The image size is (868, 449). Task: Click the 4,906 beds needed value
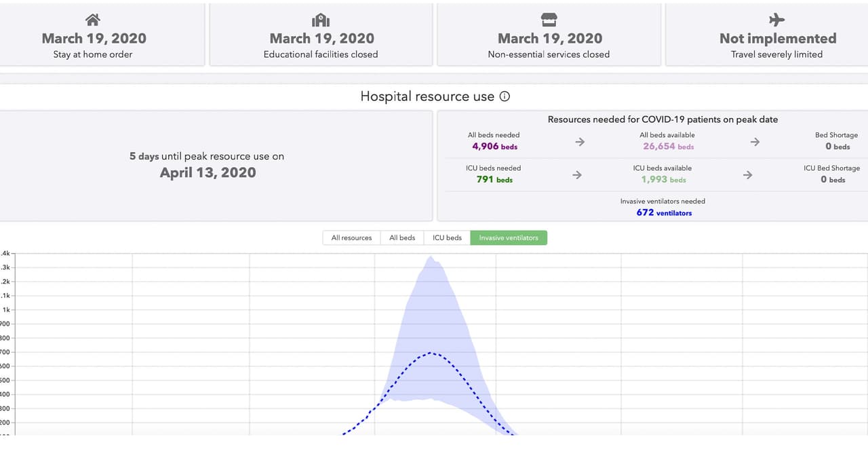(494, 147)
